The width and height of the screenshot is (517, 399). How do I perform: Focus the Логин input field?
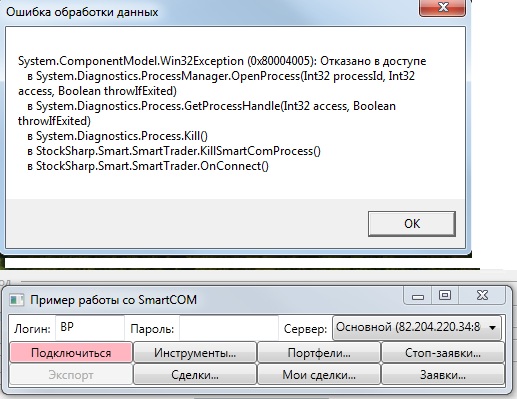(89, 328)
